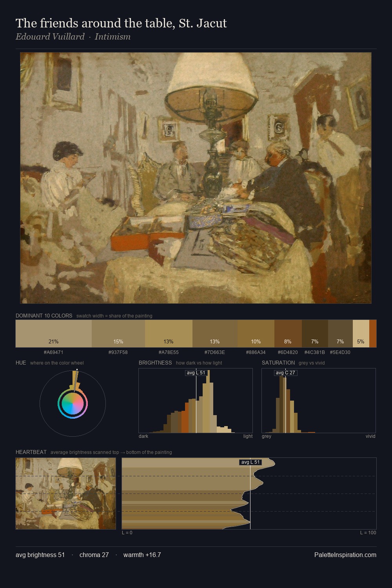The height and width of the screenshot is (588, 392).
Task: Click the 'grey' axis label
Action: [x=267, y=436]
